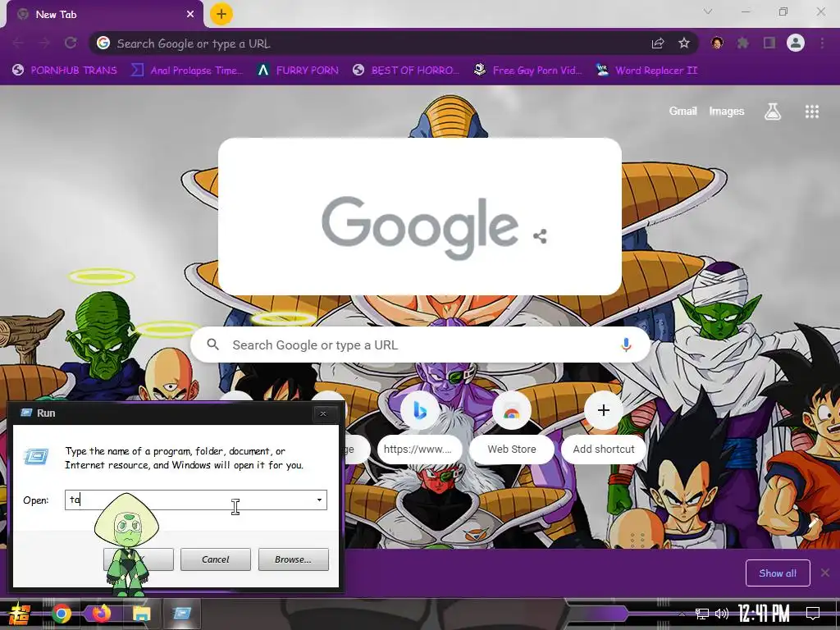Open the notification center icon
Screen dimensions: 840x630
coord(813,614)
